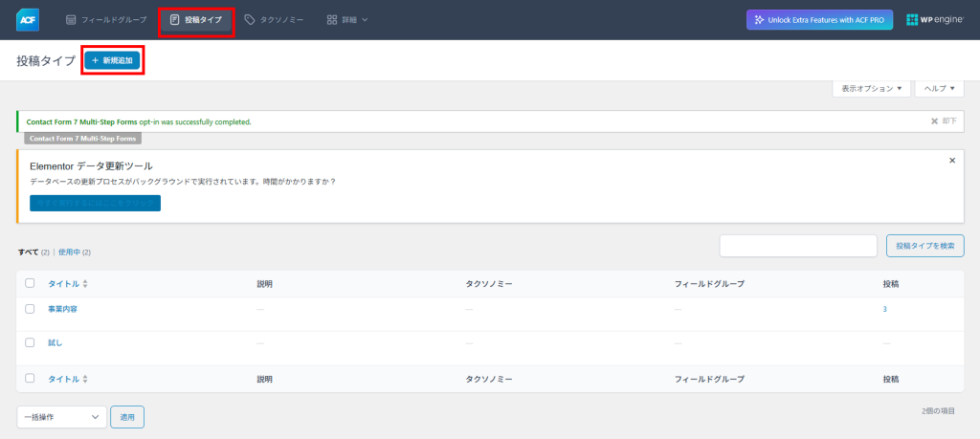Open the 一括操作 dropdown
Viewport: 980px width, 439px height.
coord(61,417)
